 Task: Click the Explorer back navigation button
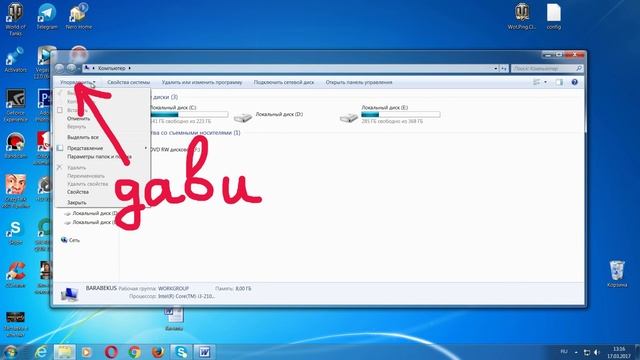coord(60,68)
